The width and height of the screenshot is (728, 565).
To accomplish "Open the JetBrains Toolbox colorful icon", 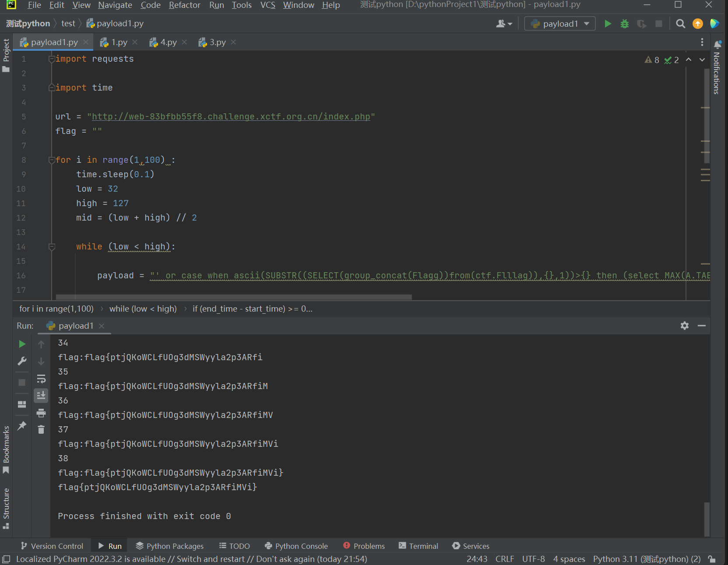I will 714,24.
